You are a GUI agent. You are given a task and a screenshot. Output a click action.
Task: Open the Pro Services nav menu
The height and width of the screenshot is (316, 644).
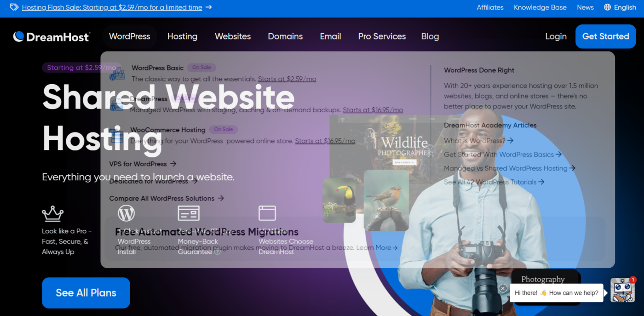[x=382, y=36]
